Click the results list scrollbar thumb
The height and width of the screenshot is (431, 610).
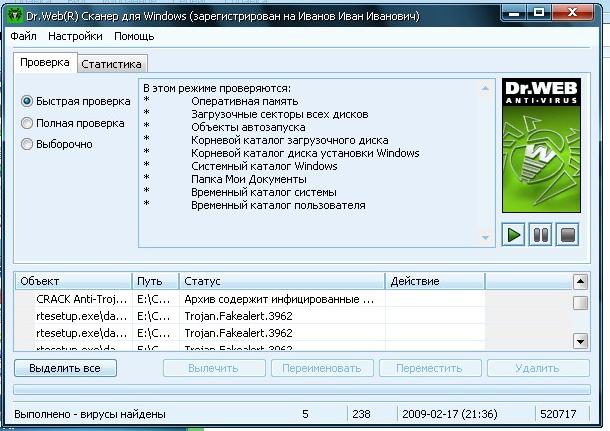(x=580, y=303)
